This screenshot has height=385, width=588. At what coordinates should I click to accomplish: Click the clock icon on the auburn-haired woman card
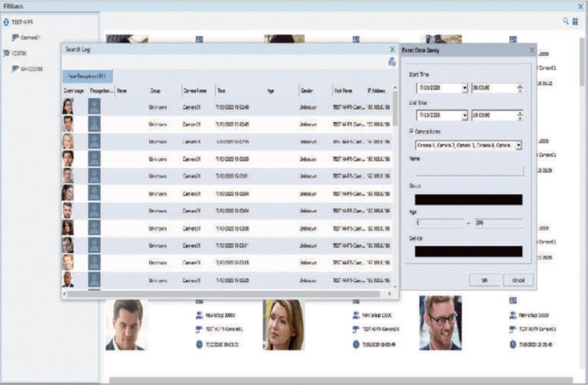[356, 345]
